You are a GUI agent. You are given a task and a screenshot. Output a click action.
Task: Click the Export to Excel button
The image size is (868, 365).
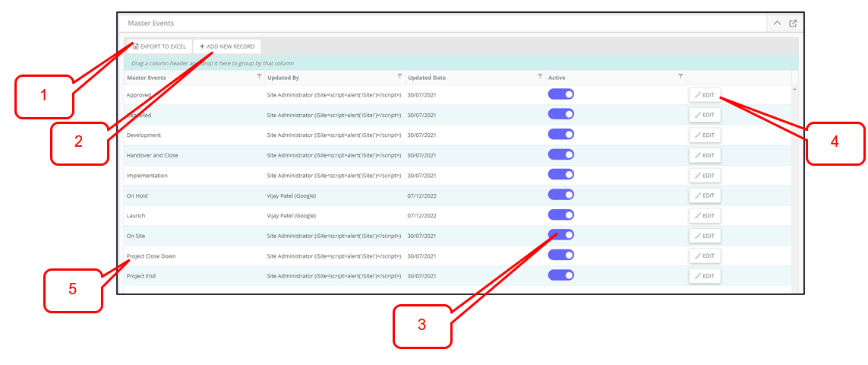coord(159,46)
